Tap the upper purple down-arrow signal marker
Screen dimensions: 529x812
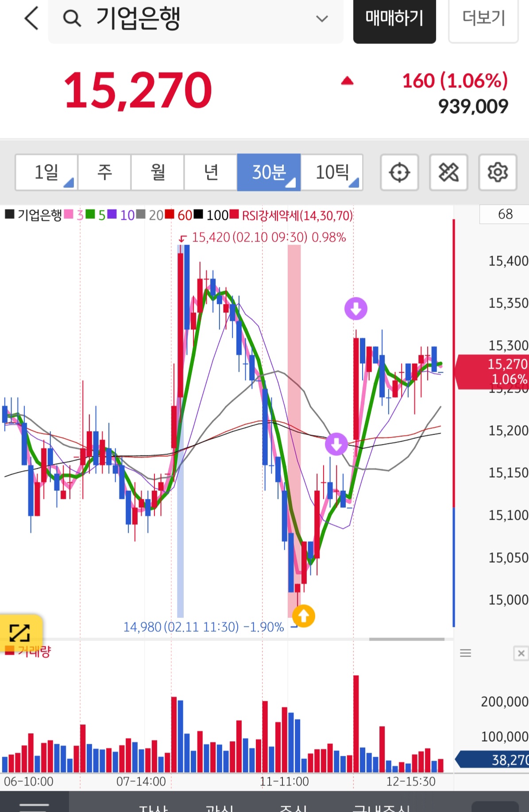click(356, 308)
